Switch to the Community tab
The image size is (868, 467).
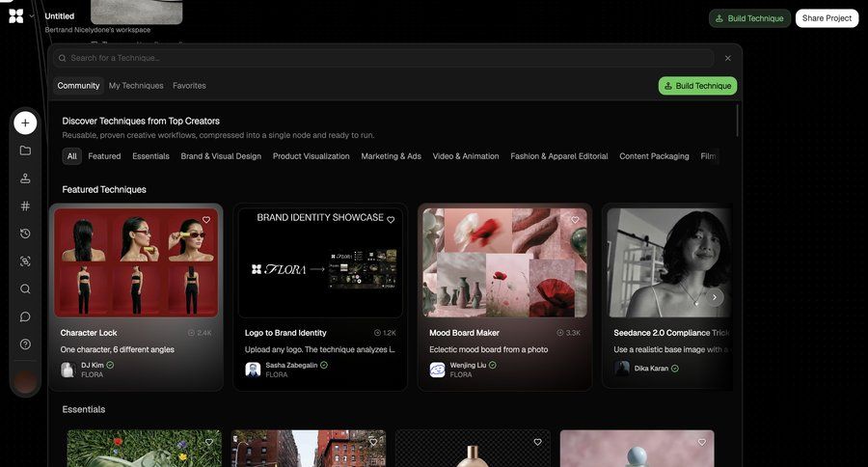pyautogui.click(x=79, y=86)
